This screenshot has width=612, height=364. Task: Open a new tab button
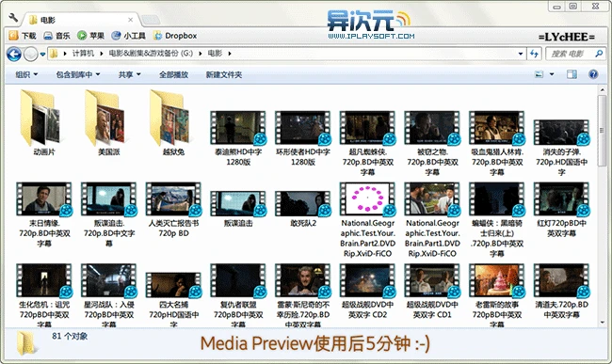(151, 20)
